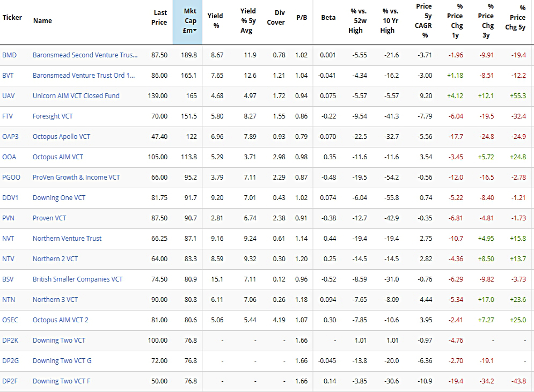Image resolution: width=534 pixels, height=392 pixels.
Task: Open the Downing Two VCT name link in the DP2K row
Action: click(x=59, y=341)
